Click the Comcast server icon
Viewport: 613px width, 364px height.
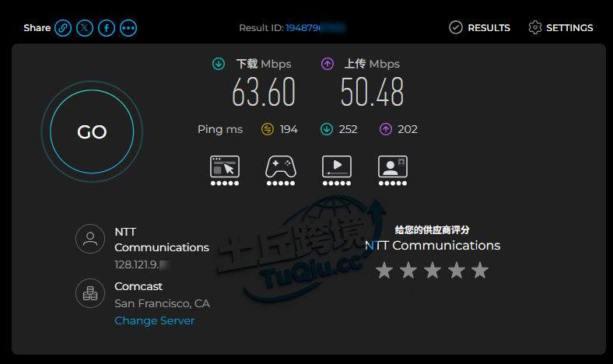(x=90, y=293)
